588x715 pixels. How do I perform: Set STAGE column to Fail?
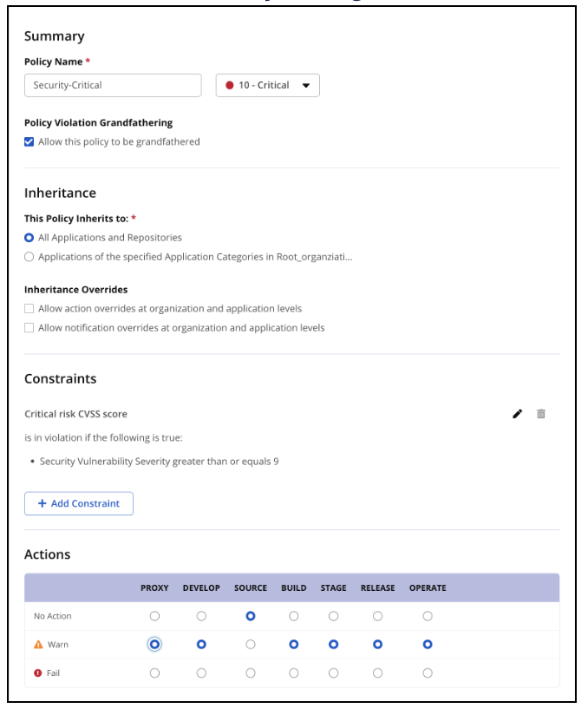(x=333, y=672)
